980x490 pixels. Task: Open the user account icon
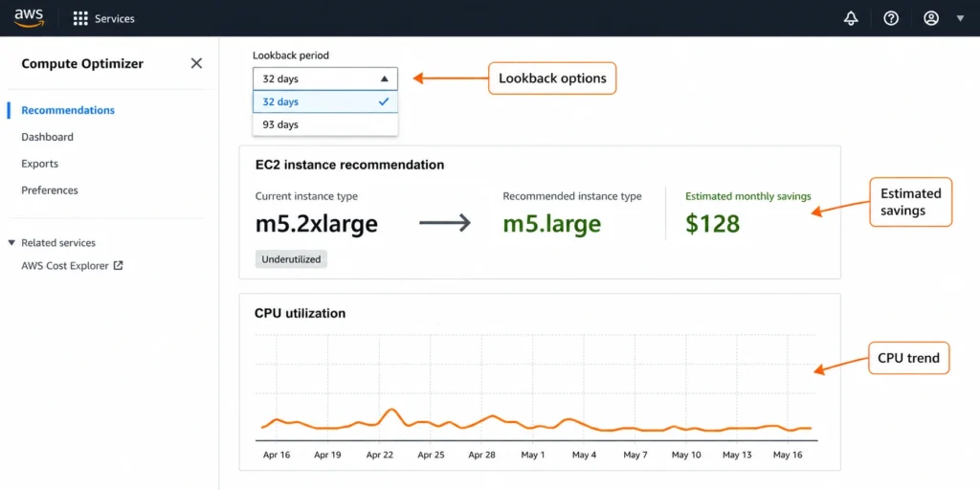(x=931, y=19)
